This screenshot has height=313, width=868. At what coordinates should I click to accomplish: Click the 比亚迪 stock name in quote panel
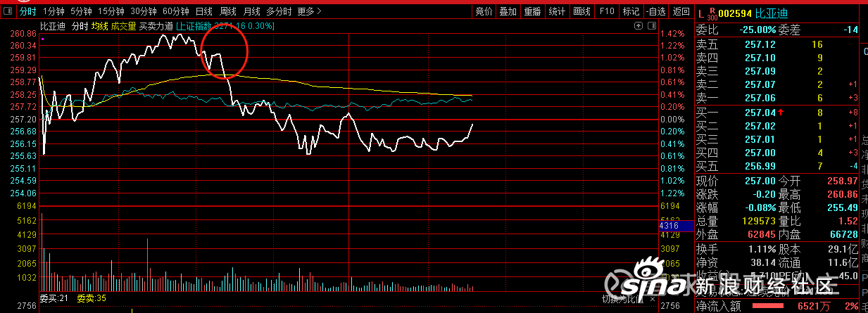772,13
